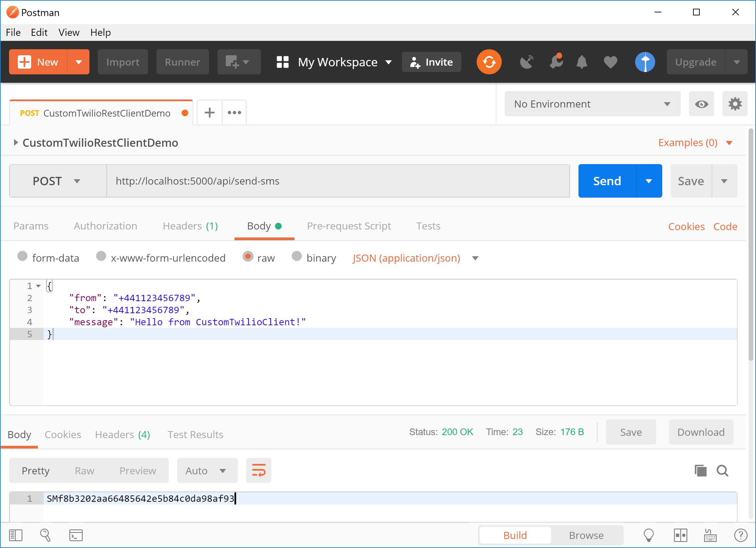
Task: Open the Upgrade dropdown arrow
Action: 736,62
